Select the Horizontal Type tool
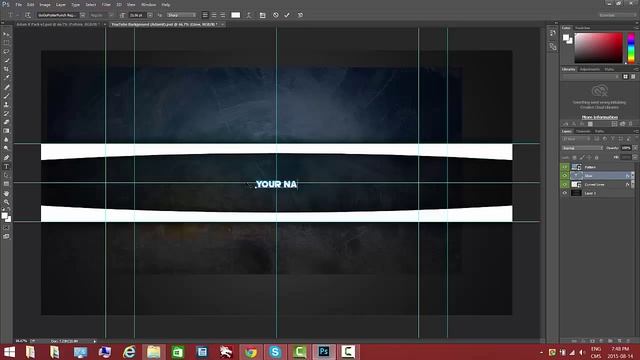 pos(7,167)
